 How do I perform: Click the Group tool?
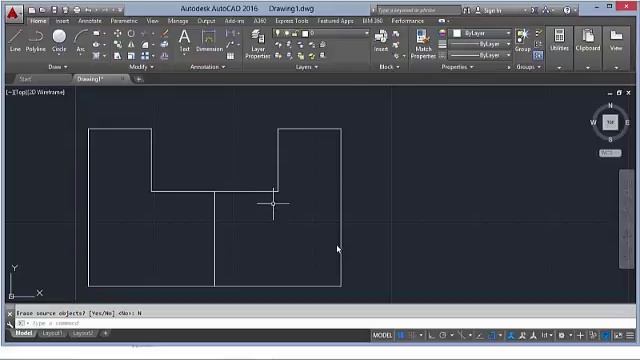tap(522, 40)
